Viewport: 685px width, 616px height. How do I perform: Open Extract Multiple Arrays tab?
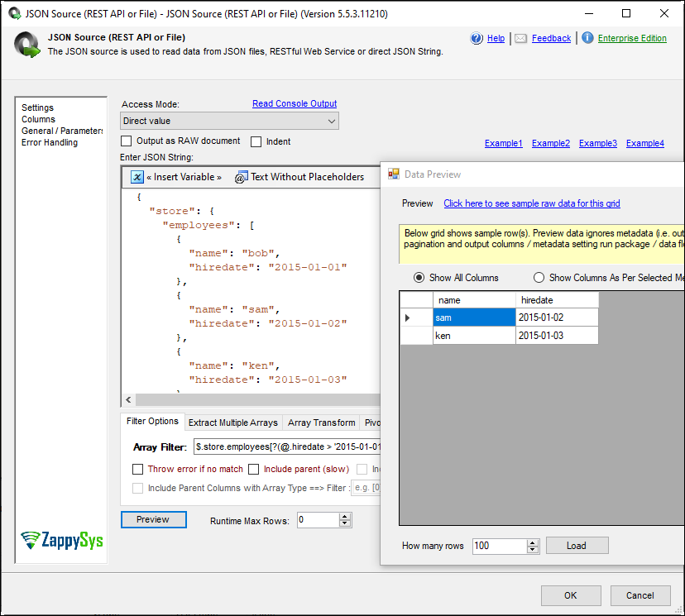pyautogui.click(x=233, y=423)
